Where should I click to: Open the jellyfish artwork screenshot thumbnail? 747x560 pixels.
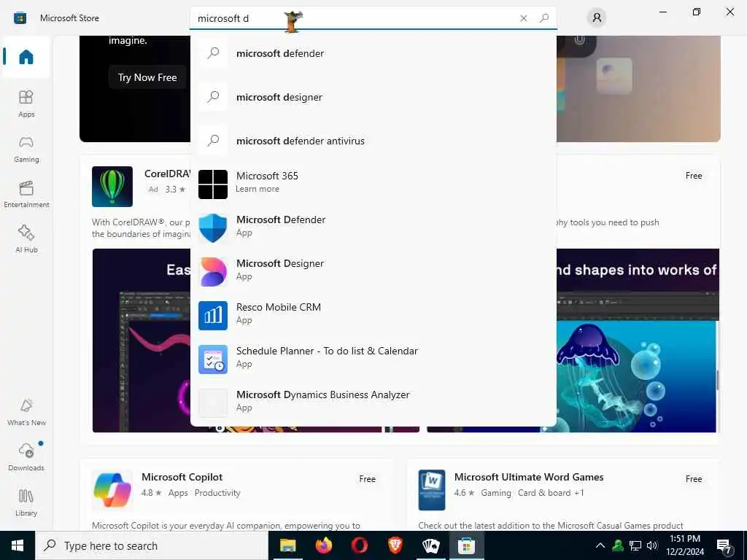coord(637,340)
